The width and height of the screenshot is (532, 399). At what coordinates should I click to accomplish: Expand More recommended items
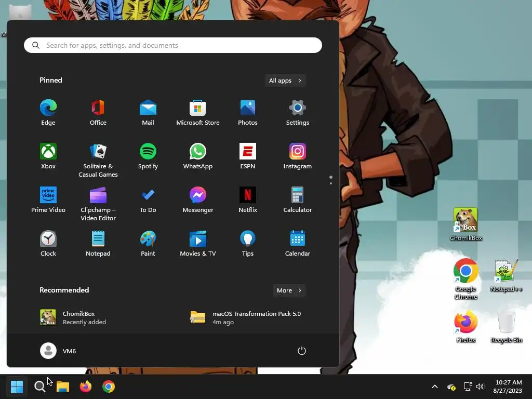point(289,290)
